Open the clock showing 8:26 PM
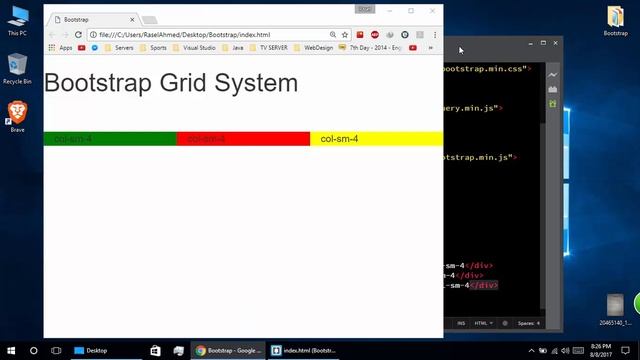Image resolution: width=640 pixels, height=360 pixels. [600, 351]
